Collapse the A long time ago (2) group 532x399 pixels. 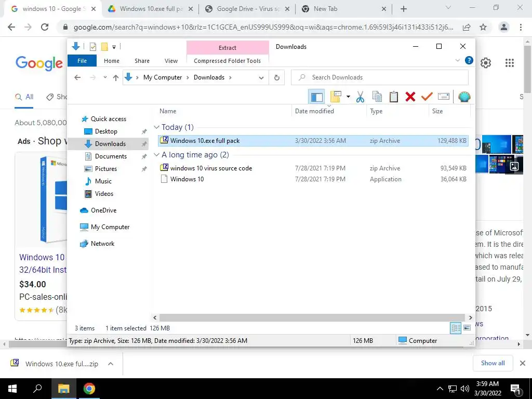[156, 155]
